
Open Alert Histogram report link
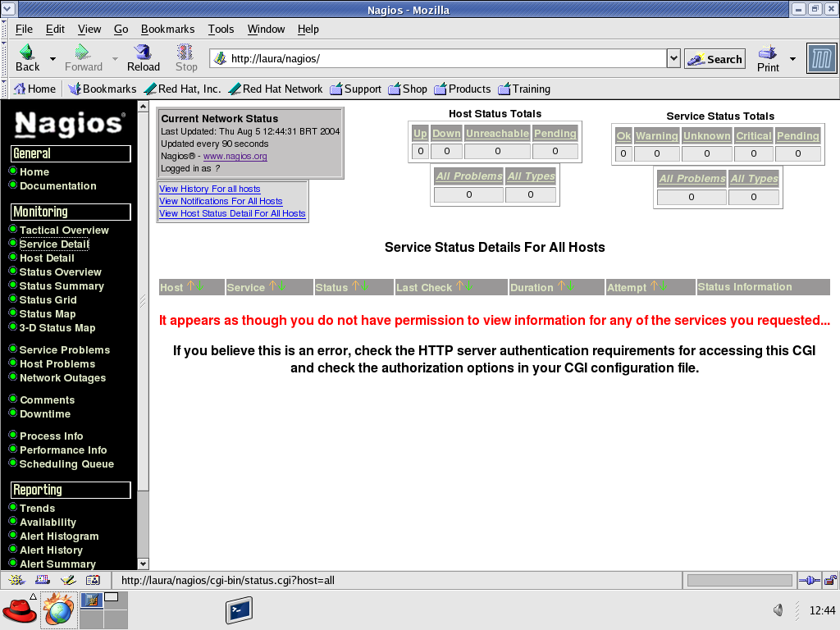(x=59, y=536)
